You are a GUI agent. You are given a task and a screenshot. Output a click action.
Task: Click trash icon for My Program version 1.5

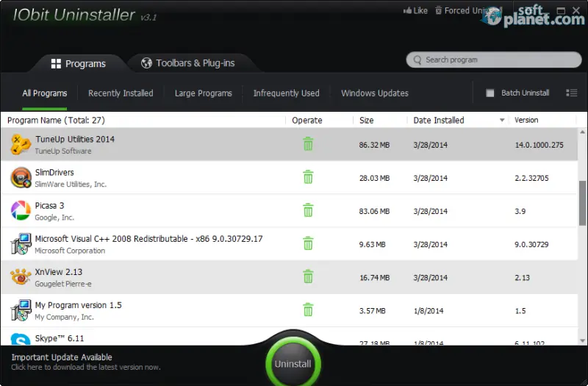point(308,310)
